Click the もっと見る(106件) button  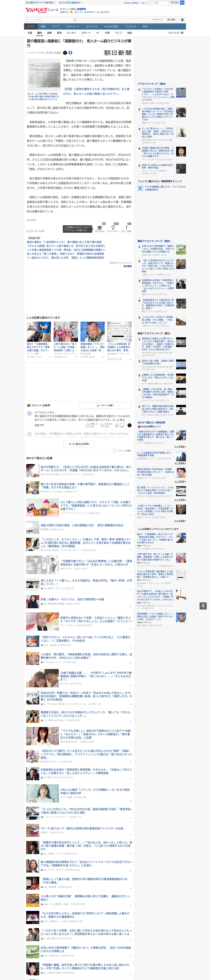pos(79,444)
